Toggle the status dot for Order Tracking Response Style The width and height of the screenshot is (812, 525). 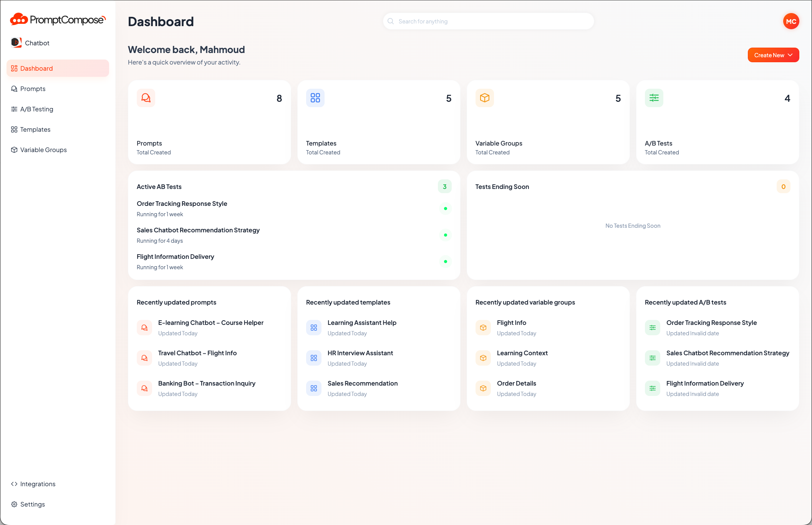coord(445,209)
